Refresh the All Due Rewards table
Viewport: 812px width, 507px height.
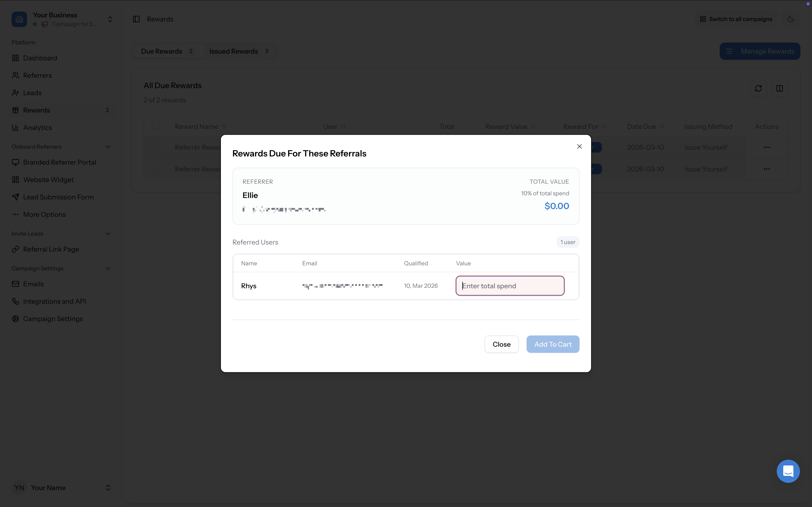pos(758,88)
